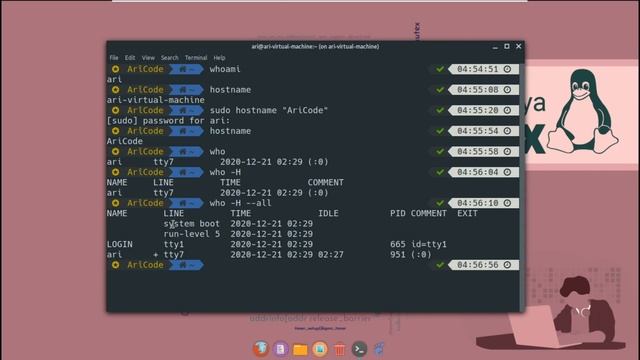Open the blue app at the dock's end
Screen dimensions: 640x360
[379, 349]
